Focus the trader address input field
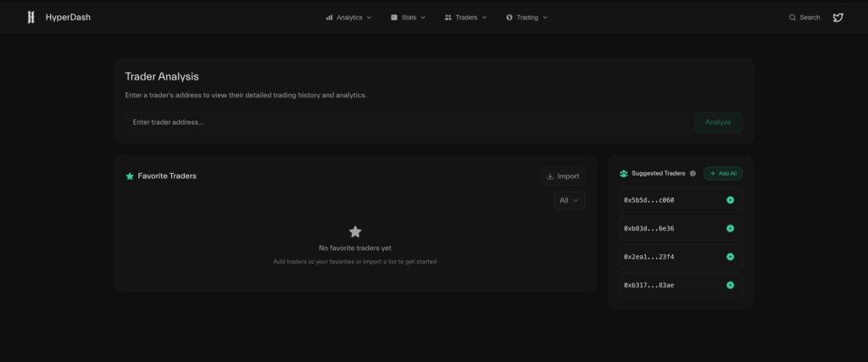The width and height of the screenshot is (868, 362). tap(406, 122)
